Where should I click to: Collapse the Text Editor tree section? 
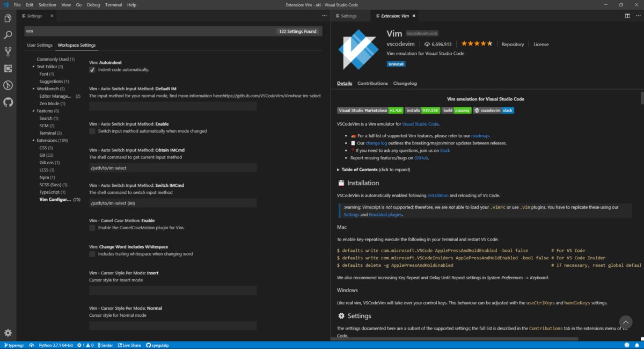33,67
